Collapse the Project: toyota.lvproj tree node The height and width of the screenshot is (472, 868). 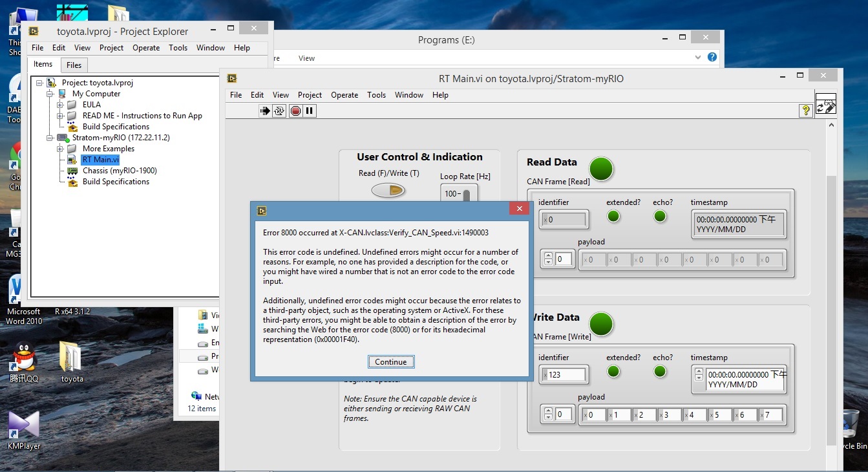(x=39, y=83)
